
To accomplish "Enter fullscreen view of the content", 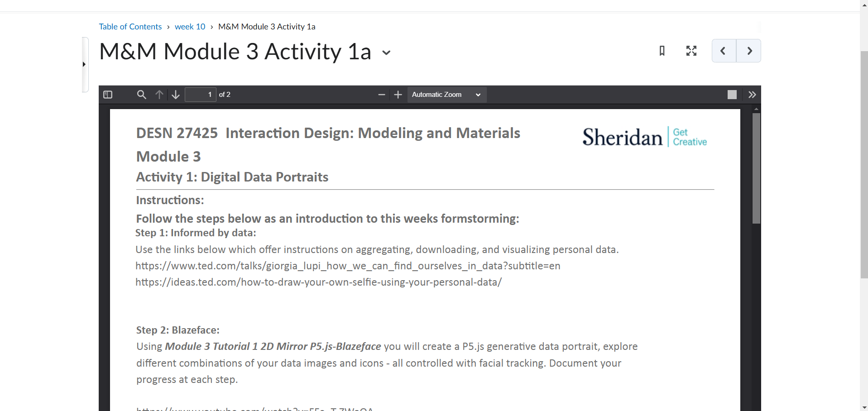I will point(691,51).
